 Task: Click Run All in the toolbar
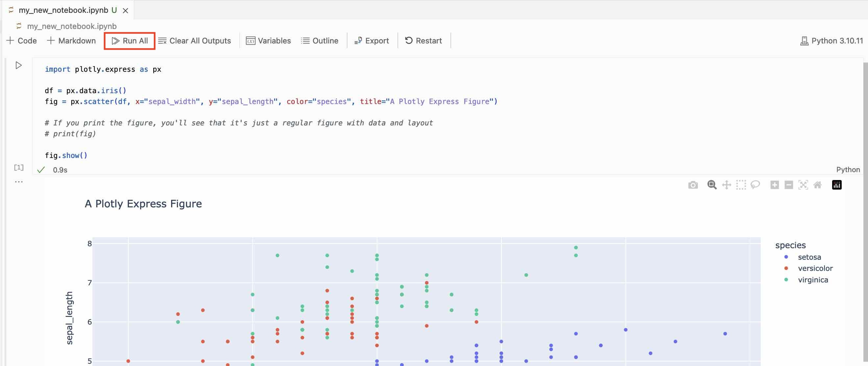130,41
